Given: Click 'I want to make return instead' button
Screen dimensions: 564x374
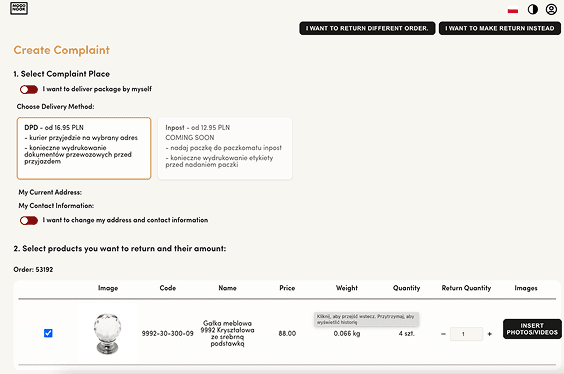Looking at the screenshot, I should pyautogui.click(x=500, y=28).
